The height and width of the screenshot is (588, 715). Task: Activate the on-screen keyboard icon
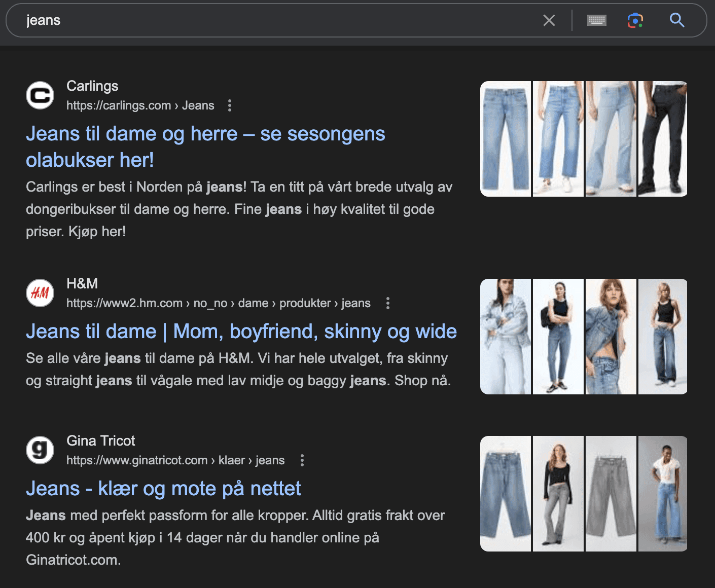click(596, 20)
